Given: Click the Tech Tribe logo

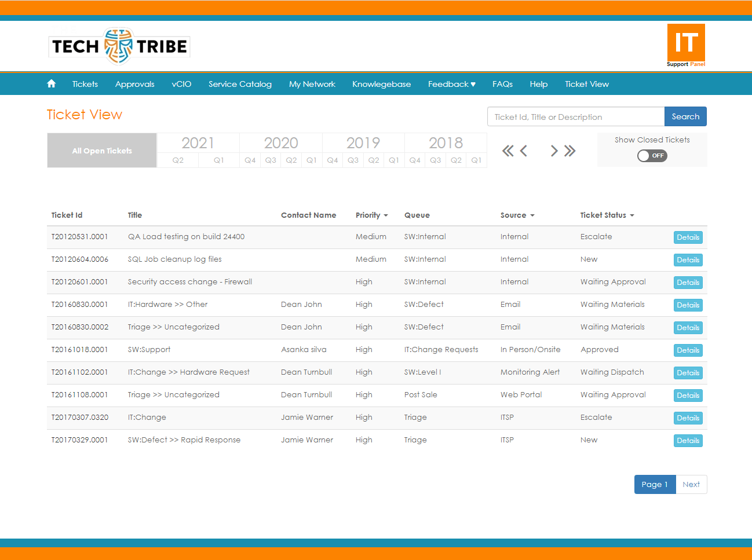Looking at the screenshot, I should point(119,46).
